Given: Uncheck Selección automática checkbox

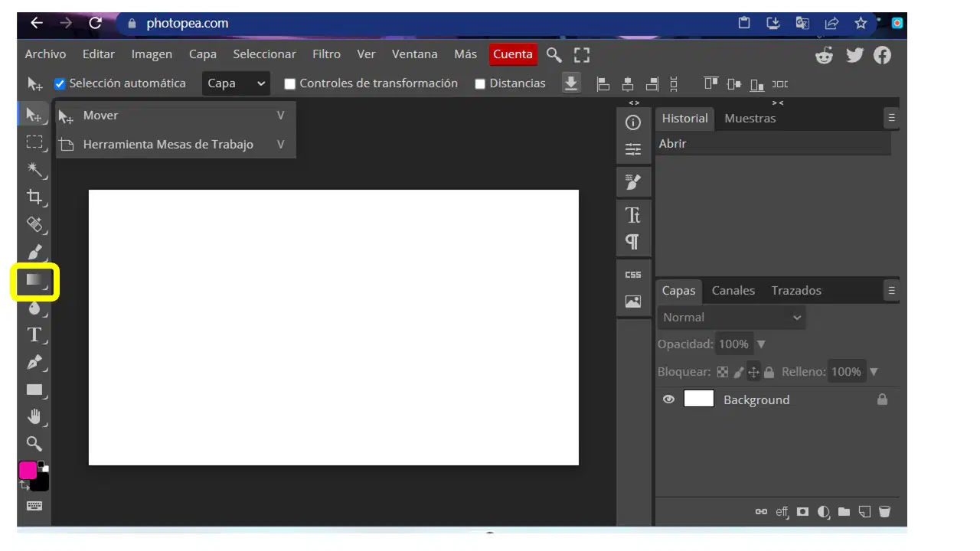Looking at the screenshot, I should click(60, 83).
